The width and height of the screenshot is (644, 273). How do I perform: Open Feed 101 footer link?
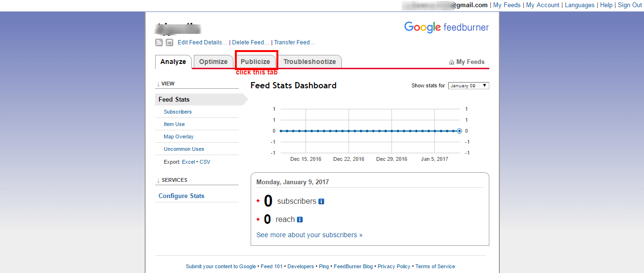tap(272, 266)
